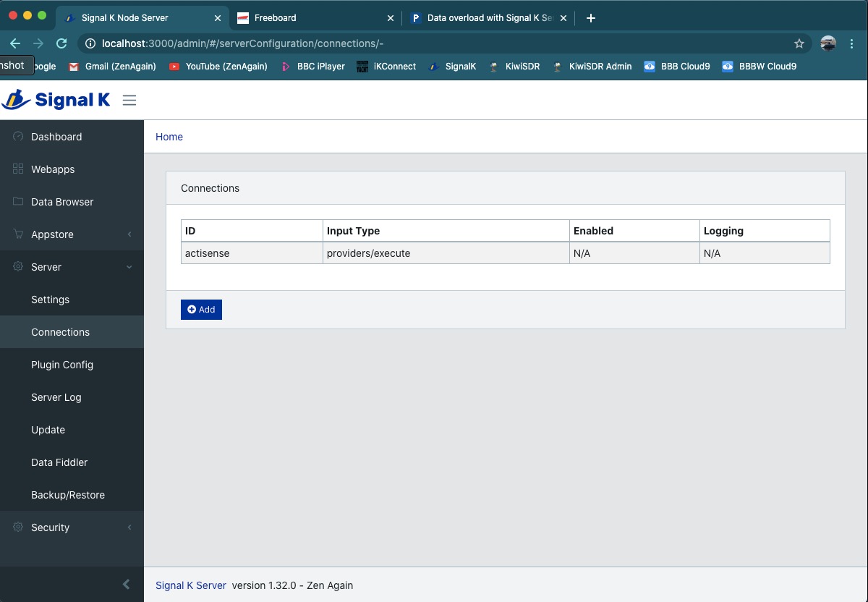Viewport: 868px width, 602px height.
Task: Open the Chrome three-dot menu
Action: point(852,43)
